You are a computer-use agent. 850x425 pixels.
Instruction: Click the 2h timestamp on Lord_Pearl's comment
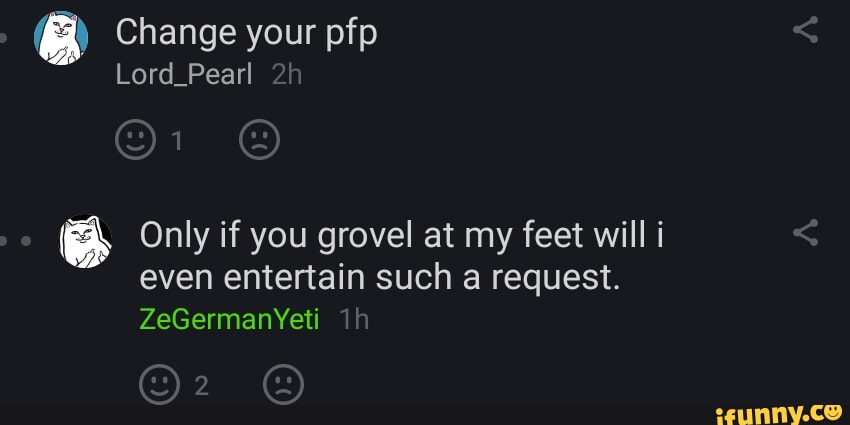point(286,77)
